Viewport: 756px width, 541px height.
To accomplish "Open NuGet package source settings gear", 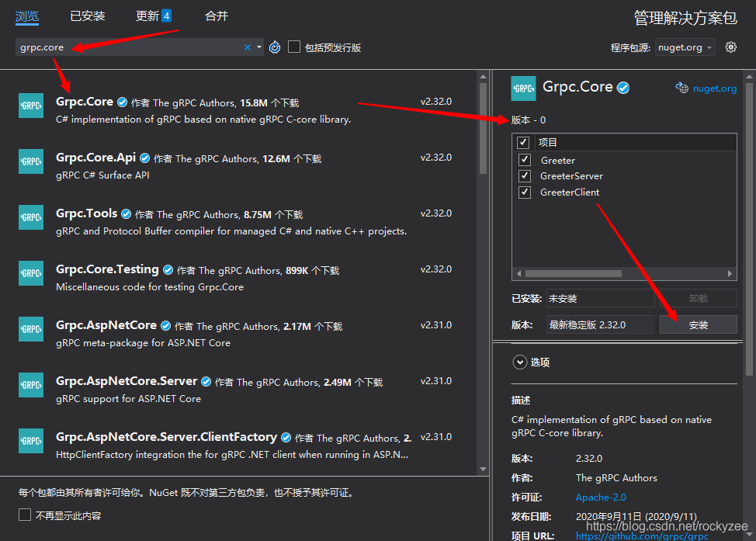I will click(731, 47).
